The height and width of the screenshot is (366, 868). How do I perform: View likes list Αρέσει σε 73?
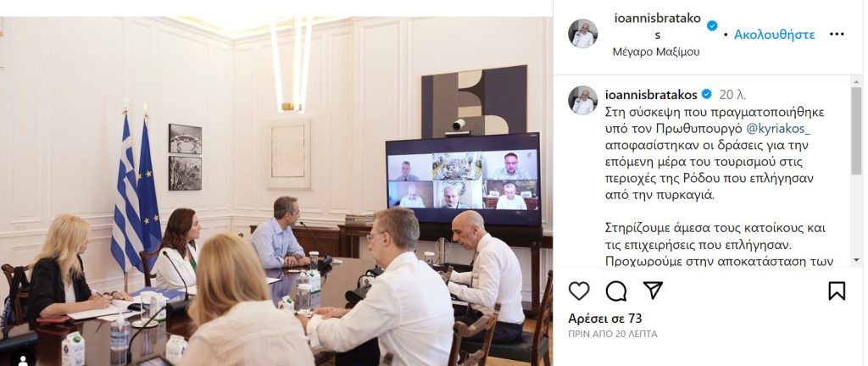[x=605, y=319]
